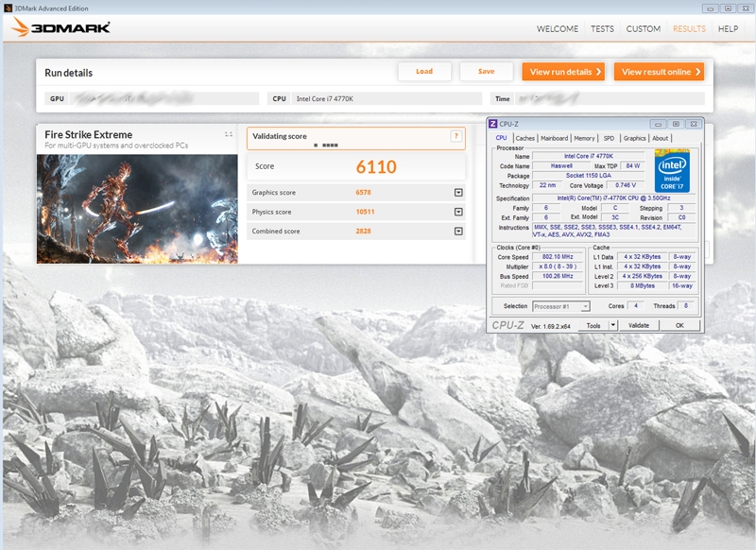Go to the TESTS section in 3DMark

click(x=602, y=29)
